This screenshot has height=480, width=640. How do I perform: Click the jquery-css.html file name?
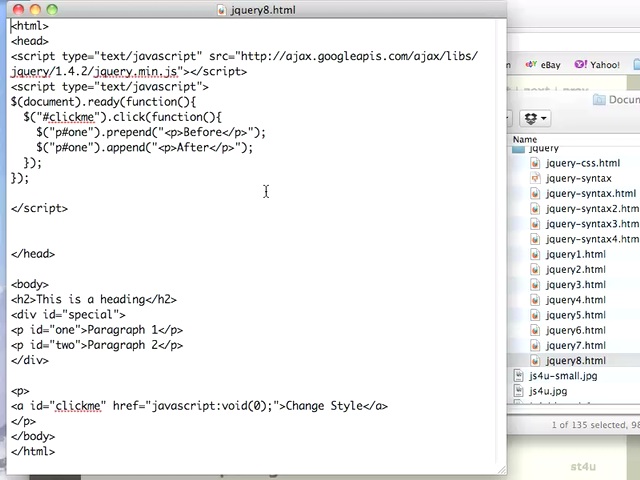click(x=583, y=163)
